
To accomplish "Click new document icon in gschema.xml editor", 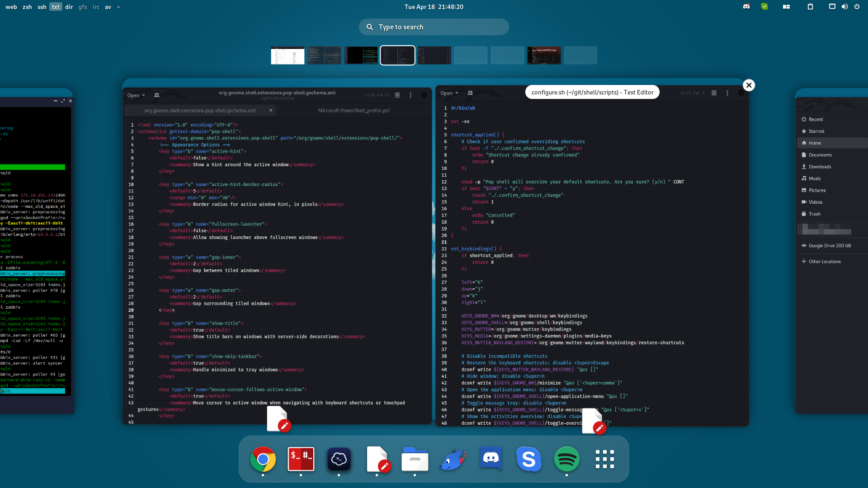I will [157, 95].
